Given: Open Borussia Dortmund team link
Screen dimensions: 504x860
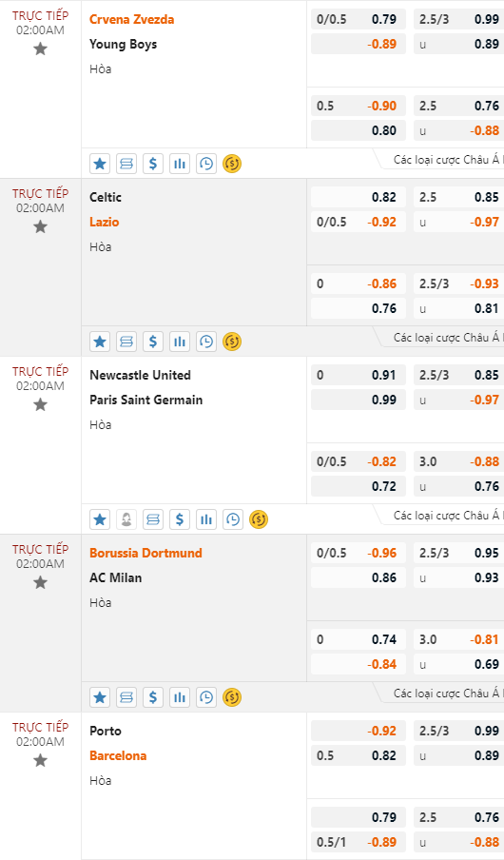Looking at the screenshot, I should [x=145, y=553].
